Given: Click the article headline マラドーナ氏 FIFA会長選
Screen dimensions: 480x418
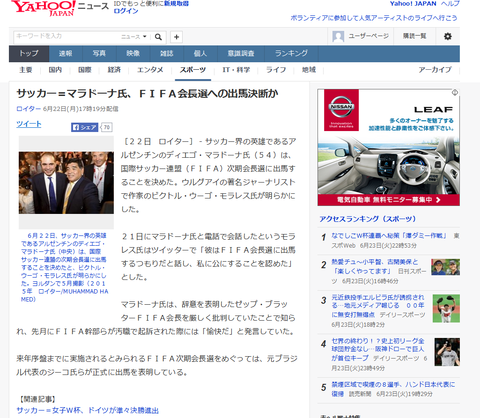Looking at the screenshot, I should click(x=147, y=94).
